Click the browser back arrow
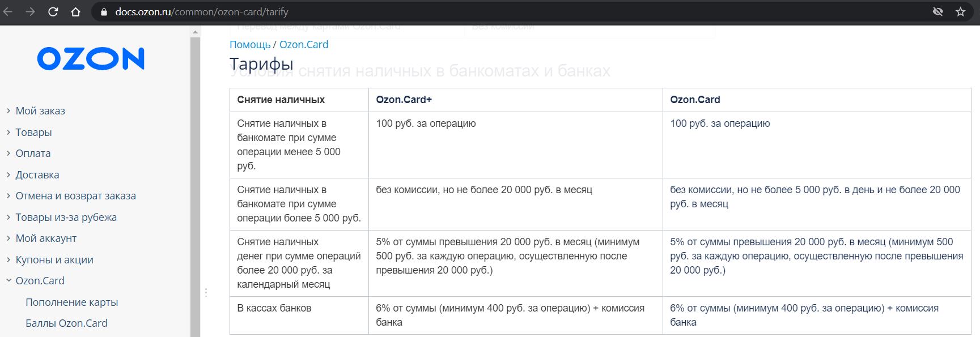980x337 pixels. click(x=8, y=11)
